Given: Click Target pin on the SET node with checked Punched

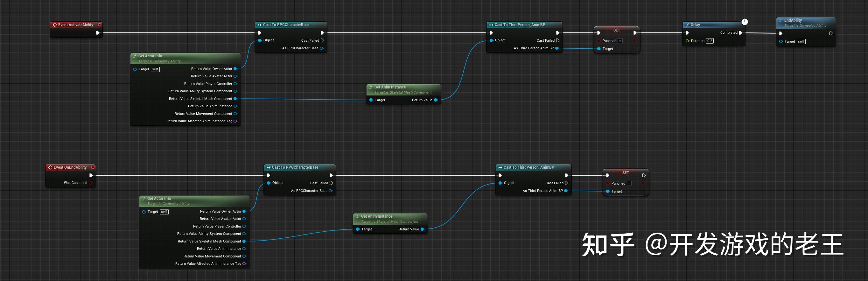Looking at the screenshot, I should [x=599, y=49].
